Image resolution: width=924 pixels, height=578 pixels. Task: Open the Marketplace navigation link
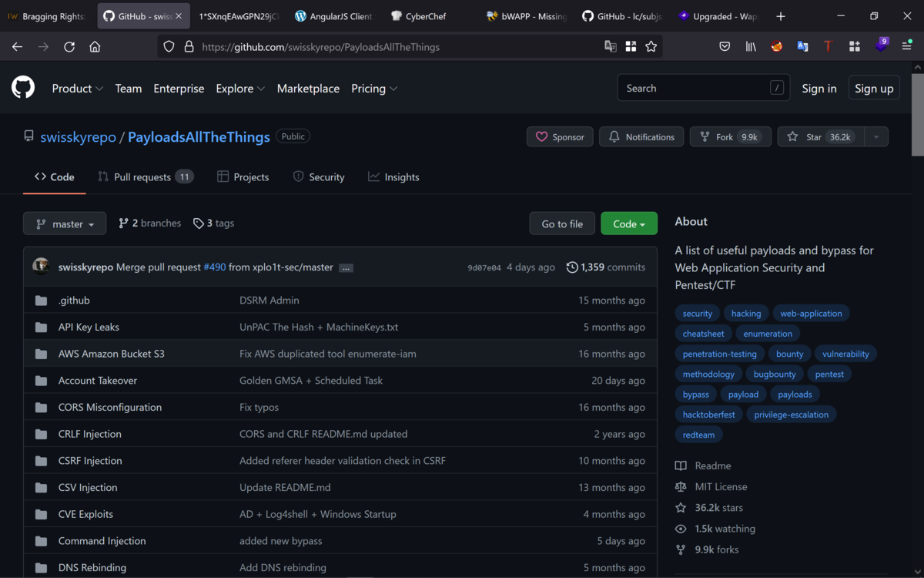point(308,89)
